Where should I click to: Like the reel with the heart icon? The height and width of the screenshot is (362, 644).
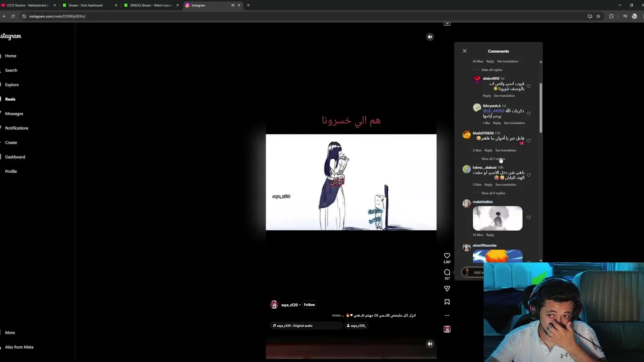[x=447, y=255]
